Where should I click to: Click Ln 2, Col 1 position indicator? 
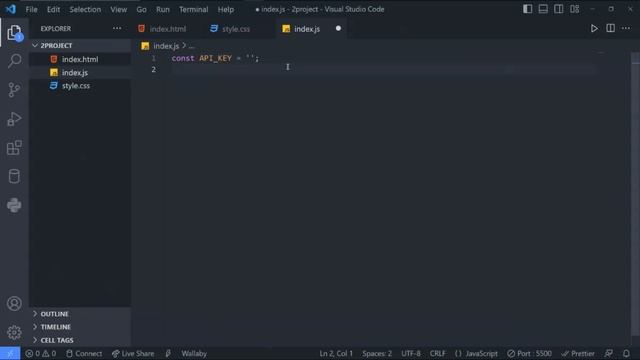[336, 353]
